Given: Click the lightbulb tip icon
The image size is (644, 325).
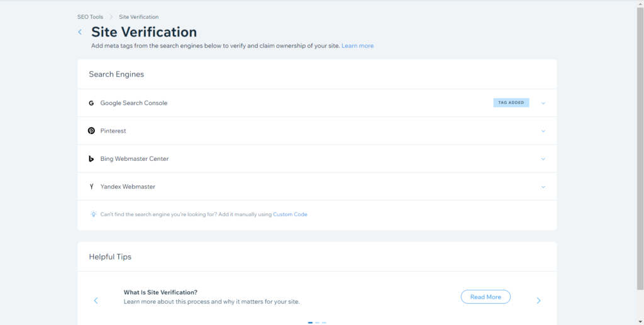Looking at the screenshot, I should pos(94,214).
